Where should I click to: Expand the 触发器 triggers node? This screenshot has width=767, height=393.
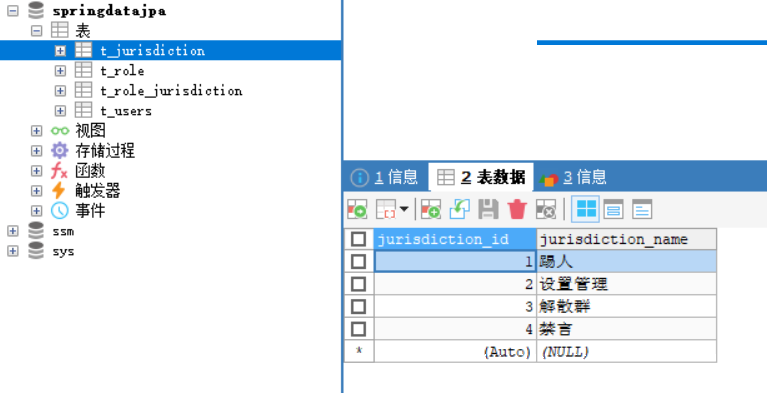point(36,191)
